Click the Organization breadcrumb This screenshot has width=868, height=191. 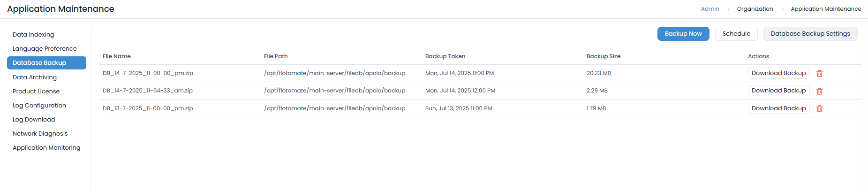click(x=755, y=9)
